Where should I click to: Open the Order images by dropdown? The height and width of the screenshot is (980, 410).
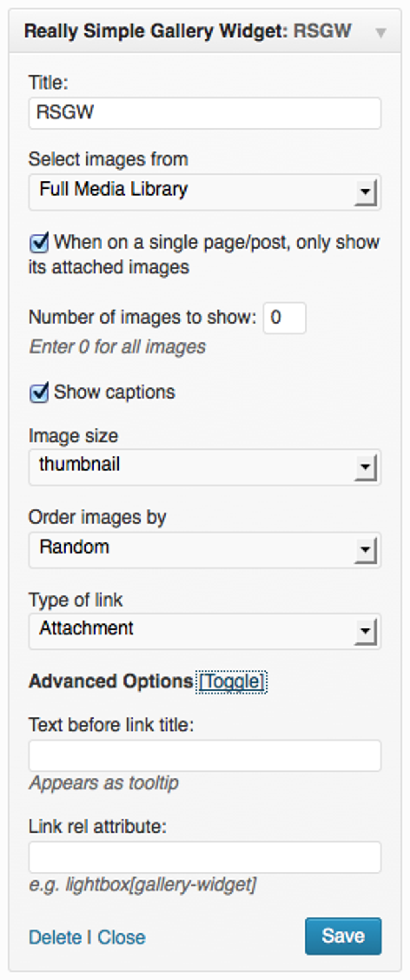click(201, 547)
